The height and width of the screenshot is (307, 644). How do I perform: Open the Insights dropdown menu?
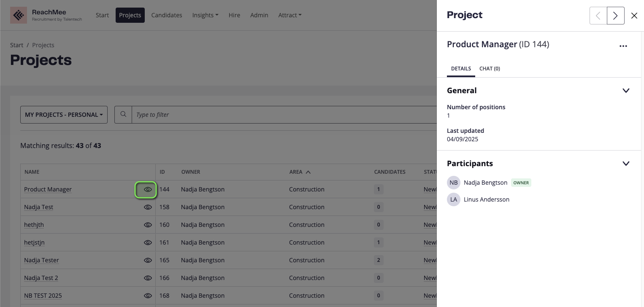point(205,15)
